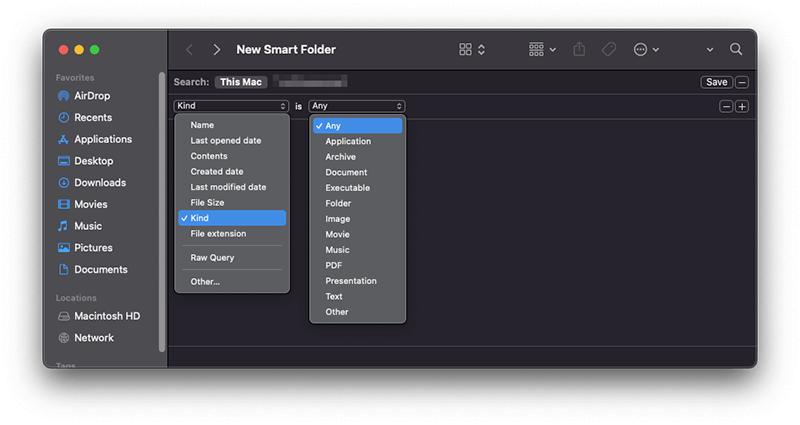The width and height of the screenshot is (800, 425).
Task: Click the Desktop sidebar icon
Action: point(63,161)
